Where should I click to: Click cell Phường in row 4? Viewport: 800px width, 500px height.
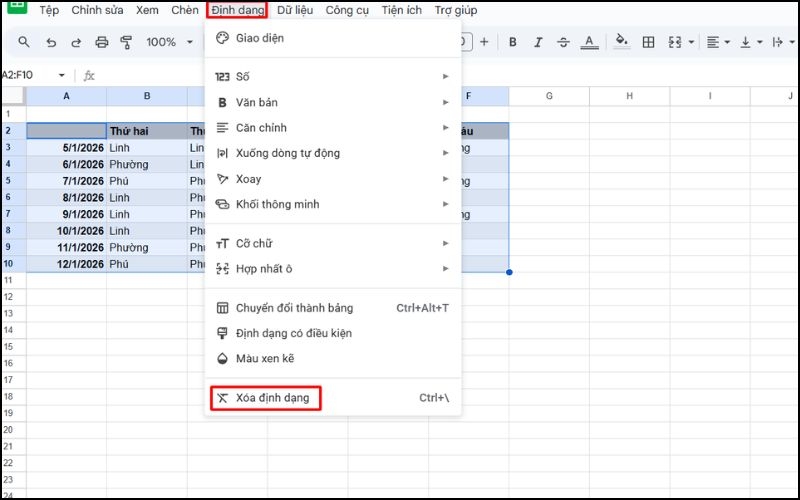(147, 164)
